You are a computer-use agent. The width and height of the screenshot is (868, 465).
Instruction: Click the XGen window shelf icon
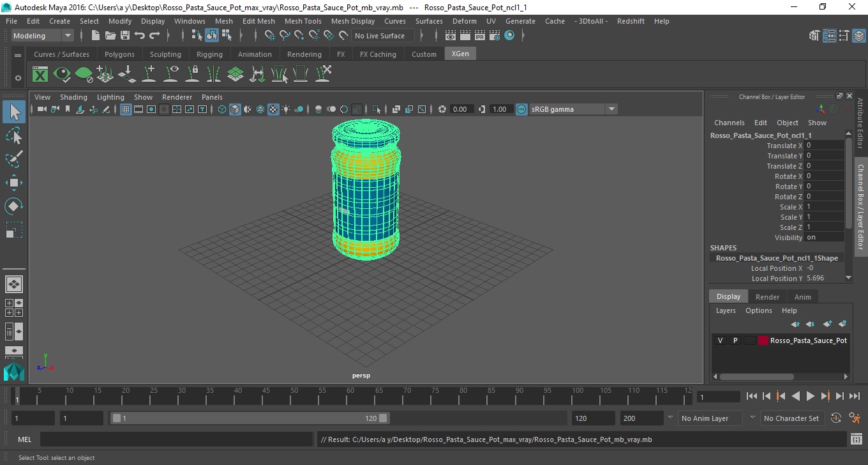click(x=40, y=75)
